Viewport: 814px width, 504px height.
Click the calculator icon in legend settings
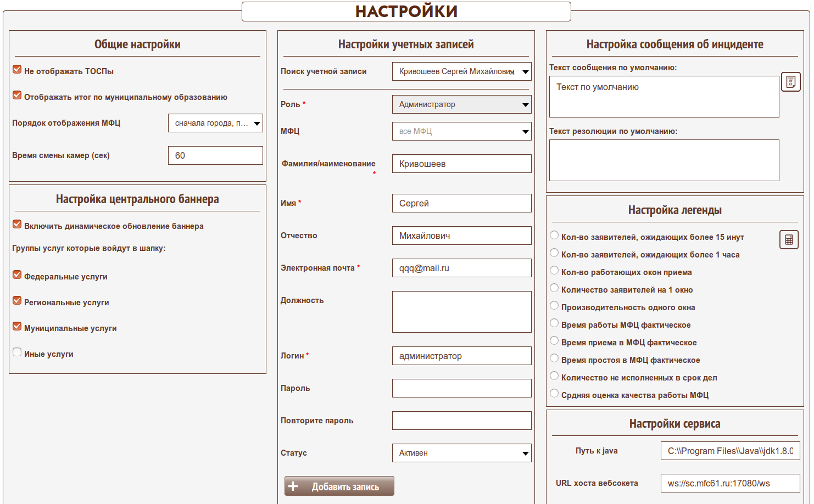[789, 239]
